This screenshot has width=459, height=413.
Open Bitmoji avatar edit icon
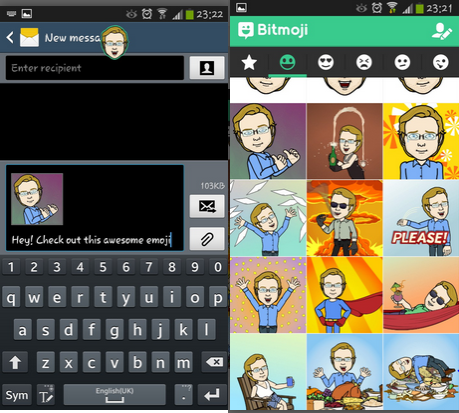[x=441, y=32]
